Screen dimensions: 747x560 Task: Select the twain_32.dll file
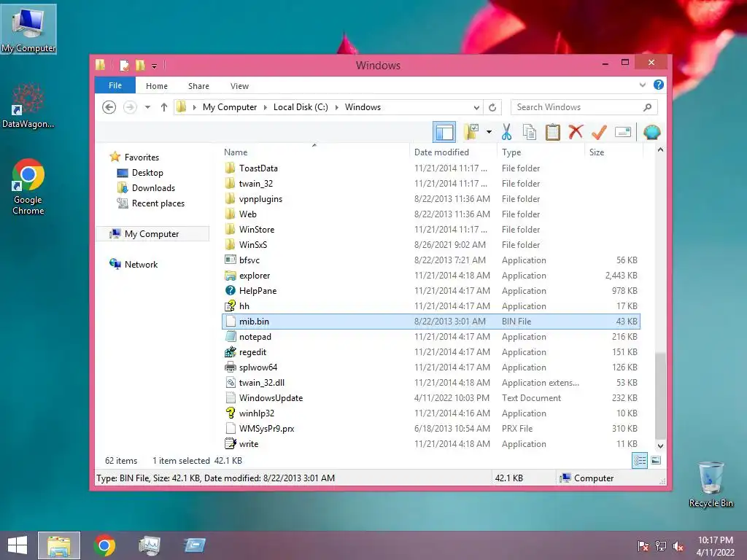click(x=431, y=382)
